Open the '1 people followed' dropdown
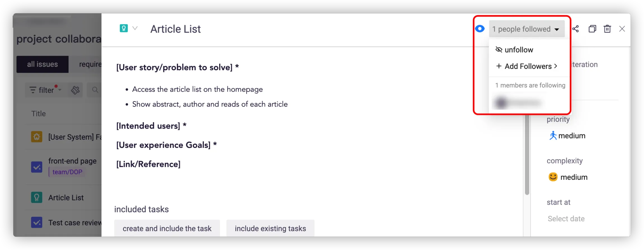The width and height of the screenshot is (644, 250). (x=526, y=29)
